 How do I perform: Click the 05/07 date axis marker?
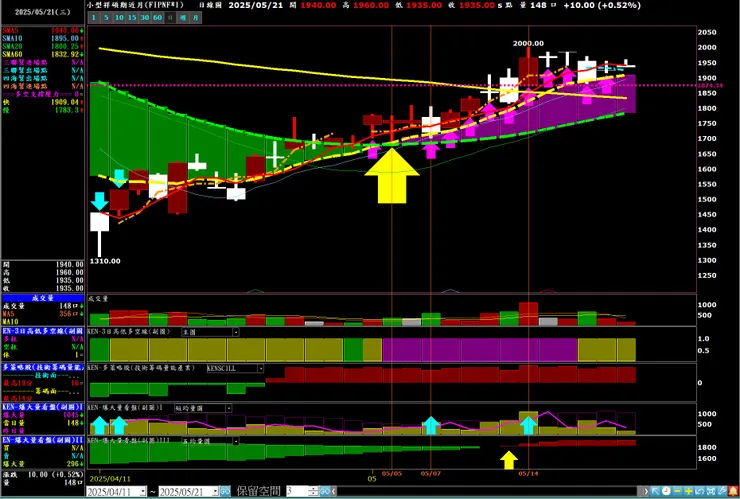430,473
